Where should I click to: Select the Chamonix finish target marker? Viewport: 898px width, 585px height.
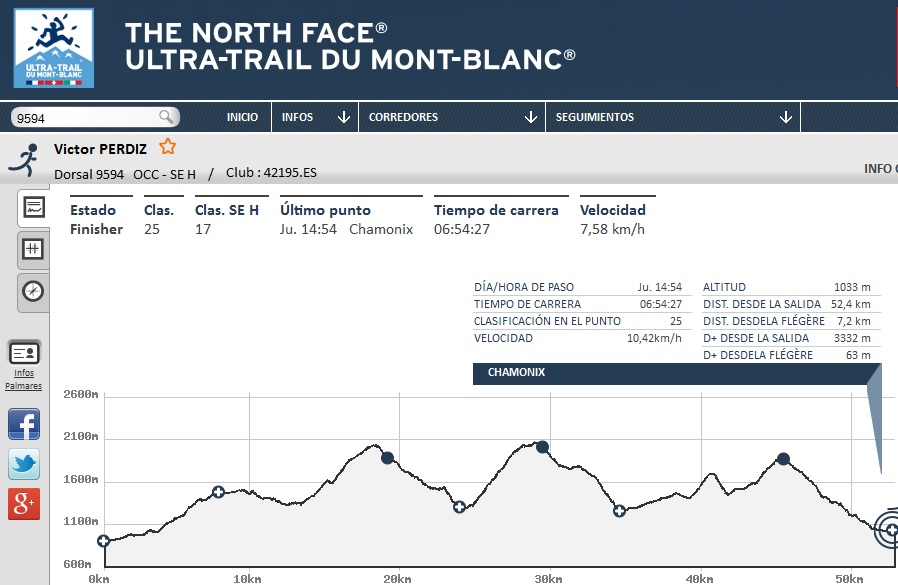point(890,530)
